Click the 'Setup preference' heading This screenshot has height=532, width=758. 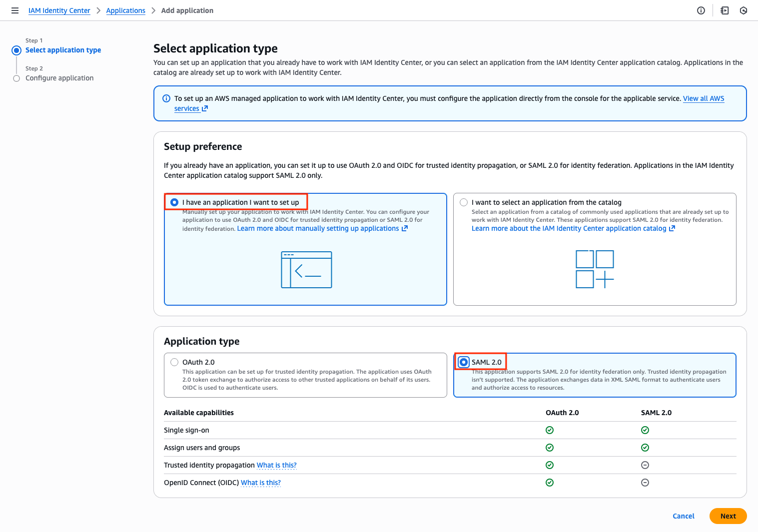(203, 146)
